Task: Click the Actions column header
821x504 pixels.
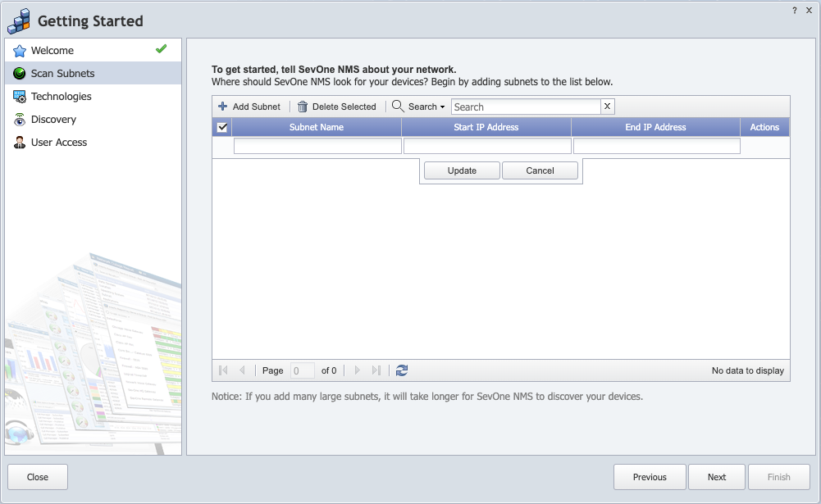Action: pyautogui.click(x=764, y=127)
